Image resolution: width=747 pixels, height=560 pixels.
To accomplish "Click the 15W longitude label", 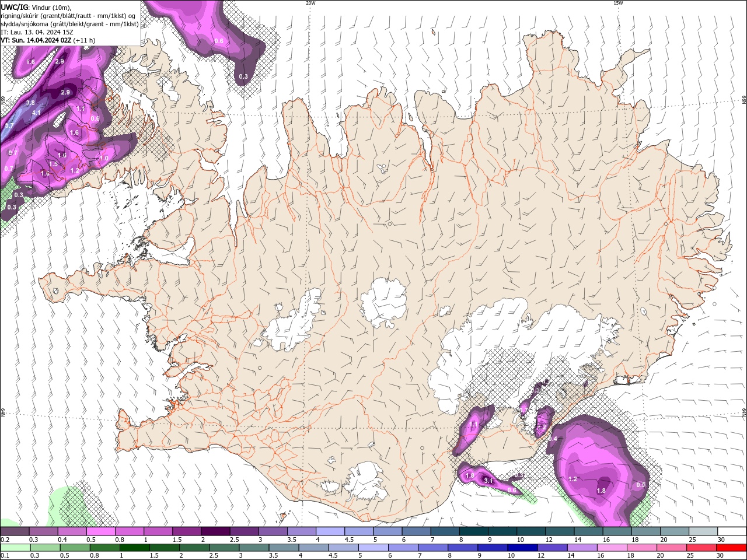I will (x=618, y=3).
